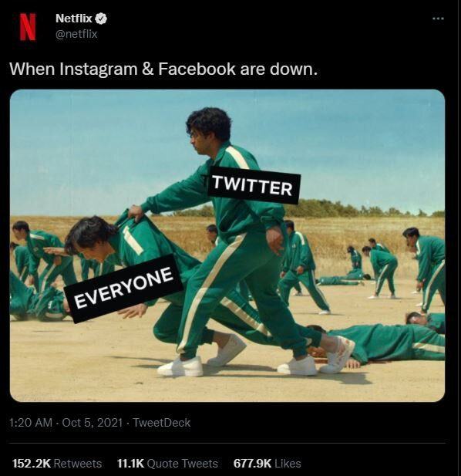Click the Quote Tweets label text
Image resolution: width=461 pixels, height=476 pixels.
click(x=183, y=464)
